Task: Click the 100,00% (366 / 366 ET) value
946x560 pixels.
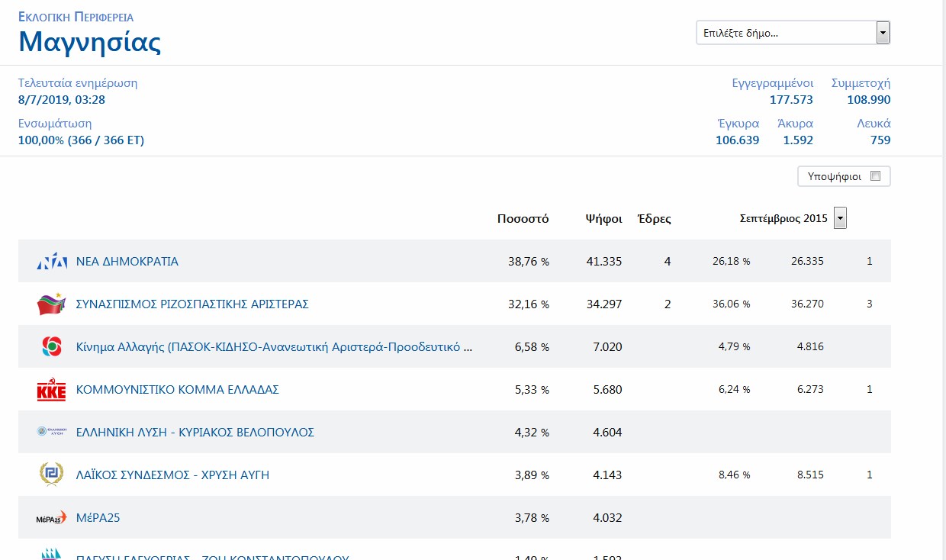Action: [x=81, y=140]
